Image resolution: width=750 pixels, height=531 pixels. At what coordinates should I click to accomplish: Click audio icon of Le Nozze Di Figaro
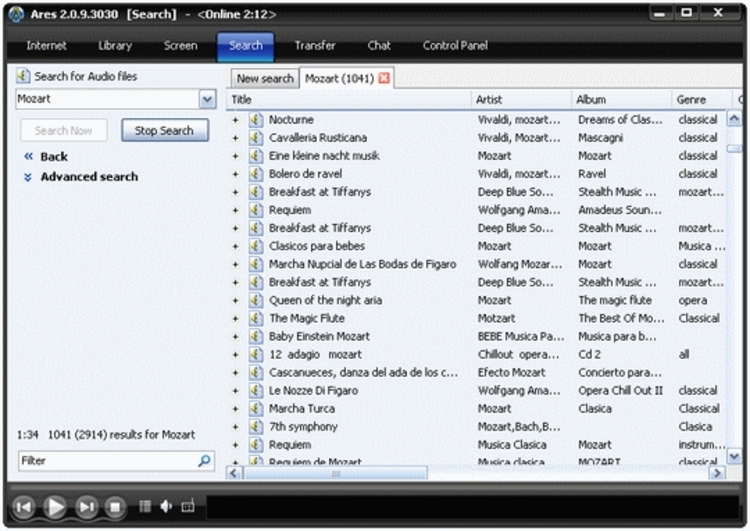coord(256,391)
